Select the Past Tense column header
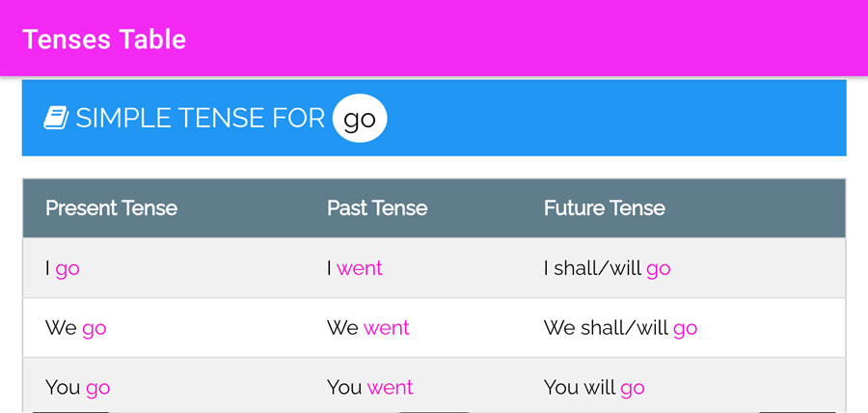868x413 pixels. 377,208
